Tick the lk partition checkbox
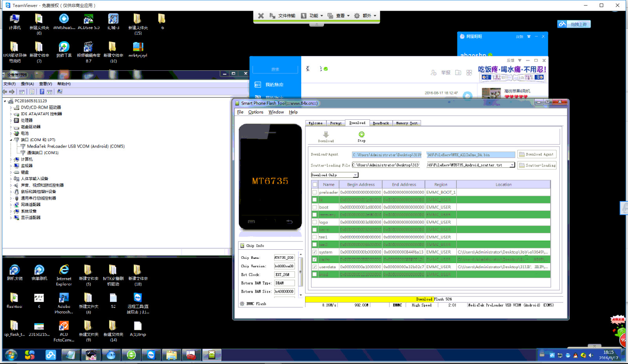The height and width of the screenshot is (364, 628). click(315, 200)
